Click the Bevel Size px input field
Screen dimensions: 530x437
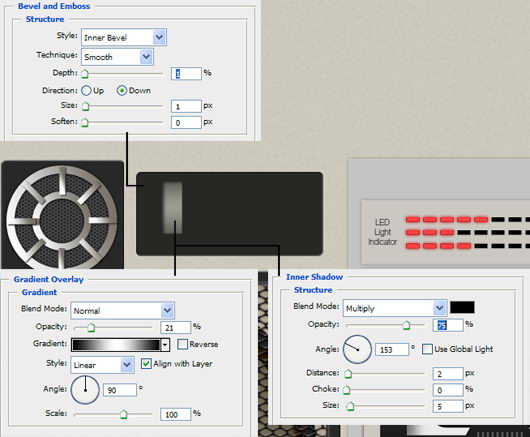[186, 106]
